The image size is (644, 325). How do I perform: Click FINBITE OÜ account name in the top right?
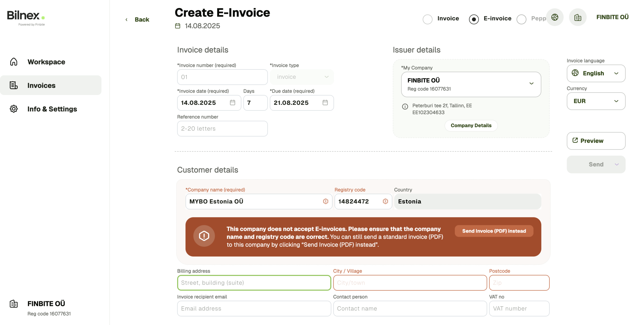click(x=613, y=17)
